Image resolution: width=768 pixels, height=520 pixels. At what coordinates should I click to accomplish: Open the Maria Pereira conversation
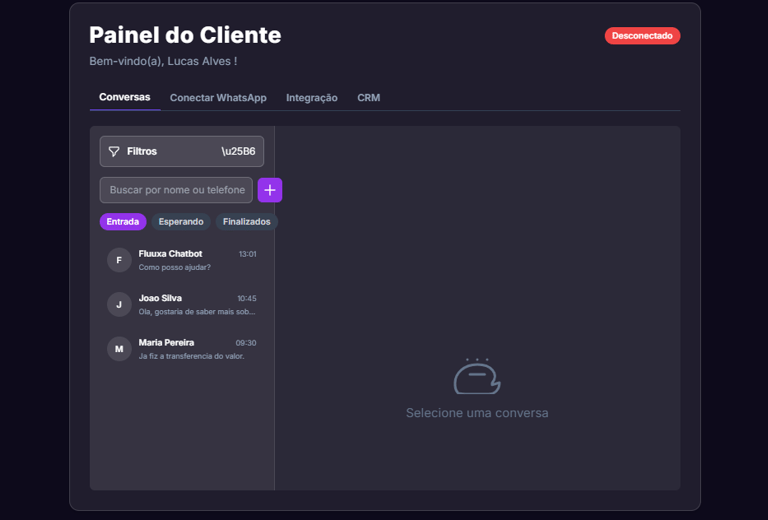pos(182,349)
